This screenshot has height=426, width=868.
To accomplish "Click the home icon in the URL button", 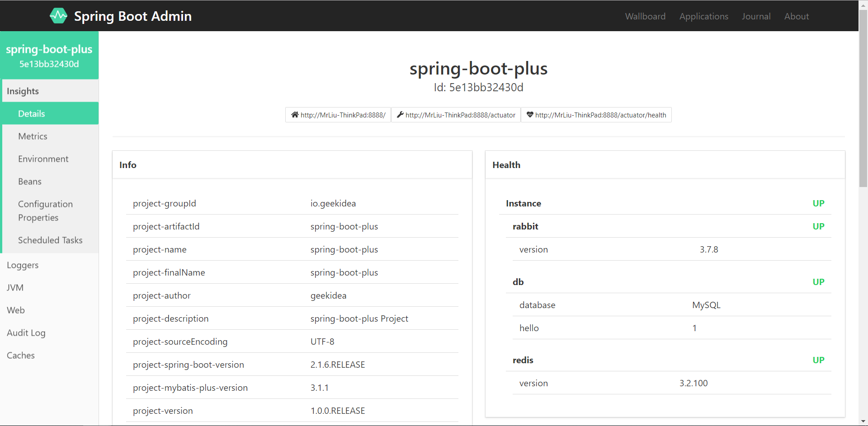I will 295,115.
